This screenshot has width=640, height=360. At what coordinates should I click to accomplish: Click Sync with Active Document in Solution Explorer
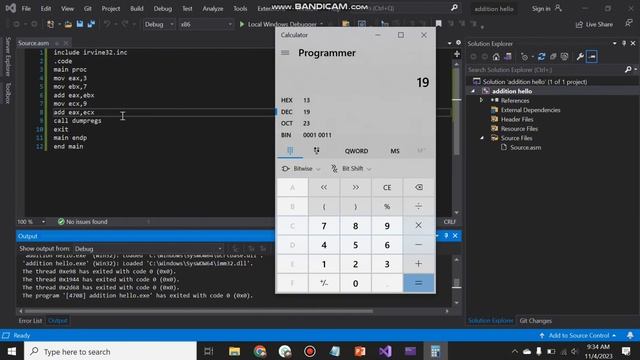(x=541, y=57)
